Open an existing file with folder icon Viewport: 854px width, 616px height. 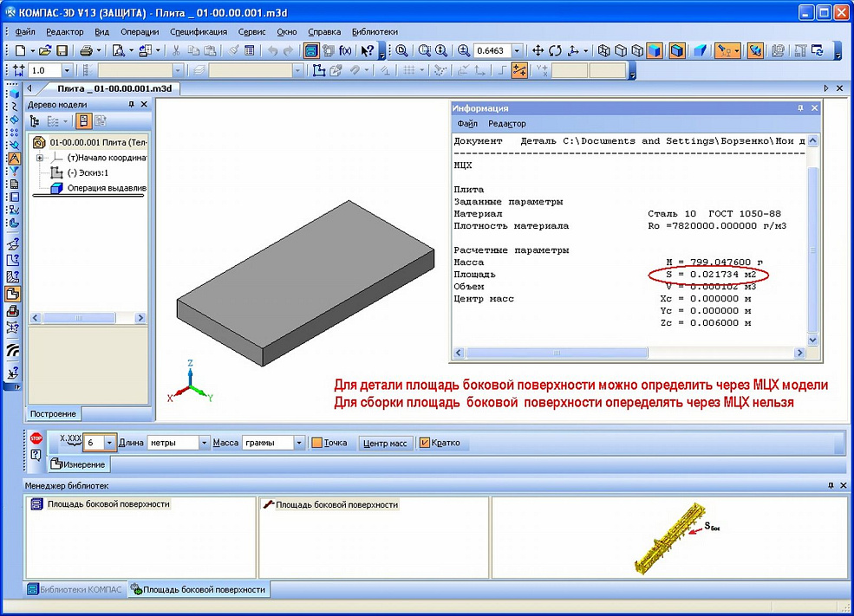[x=45, y=51]
